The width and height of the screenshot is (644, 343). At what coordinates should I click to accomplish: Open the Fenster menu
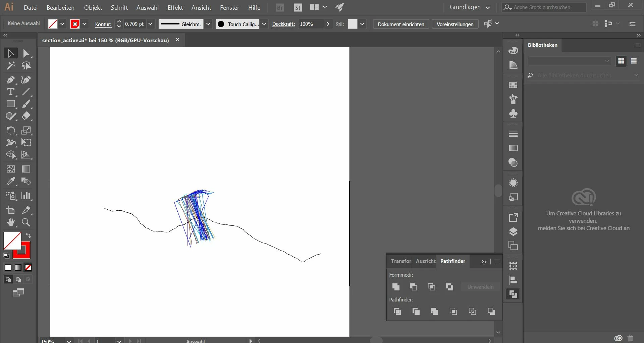tap(229, 7)
